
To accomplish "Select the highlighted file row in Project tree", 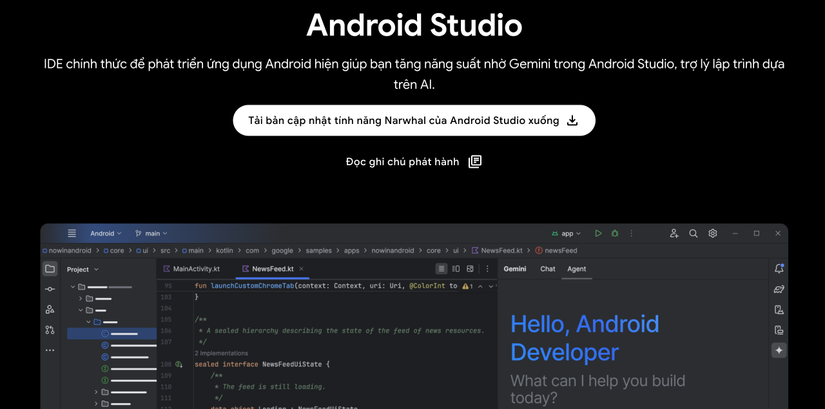I will tap(112, 333).
